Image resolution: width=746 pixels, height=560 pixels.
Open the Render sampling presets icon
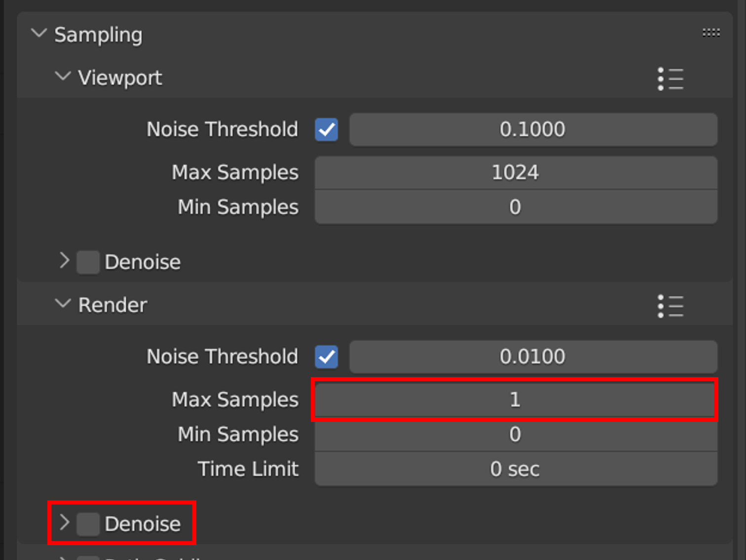click(671, 306)
